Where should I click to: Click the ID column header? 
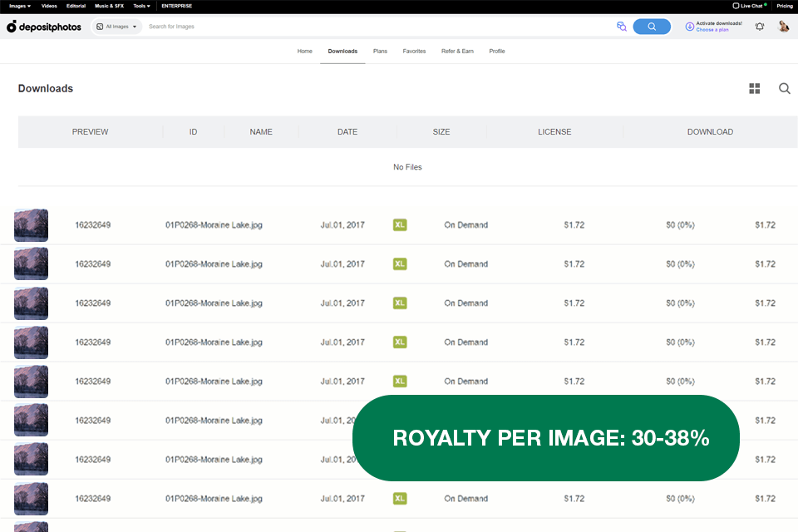194,132
